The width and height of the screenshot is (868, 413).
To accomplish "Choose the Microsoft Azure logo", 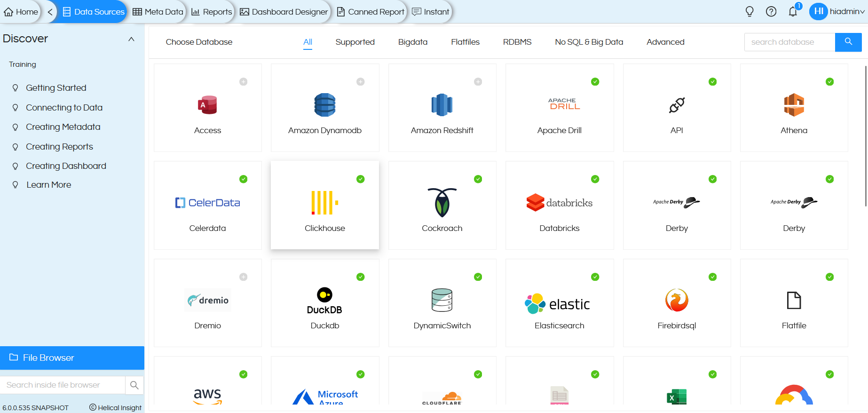I will coord(325,397).
